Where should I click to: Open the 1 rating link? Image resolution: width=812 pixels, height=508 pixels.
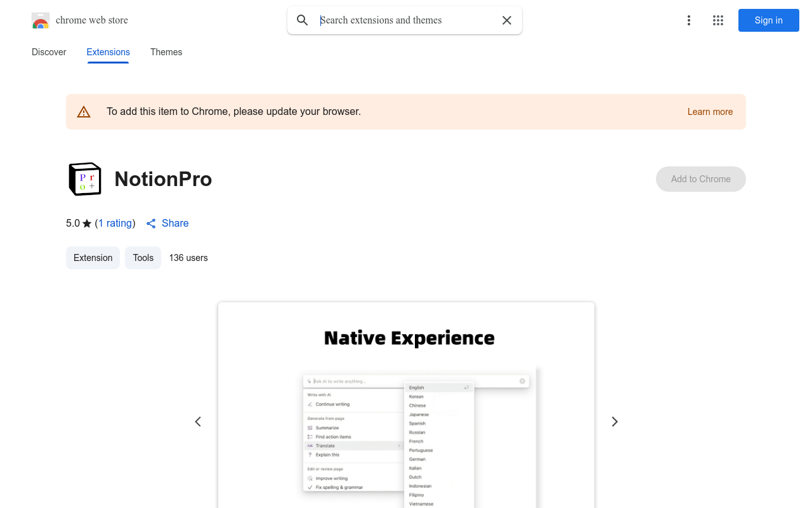coord(115,223)
